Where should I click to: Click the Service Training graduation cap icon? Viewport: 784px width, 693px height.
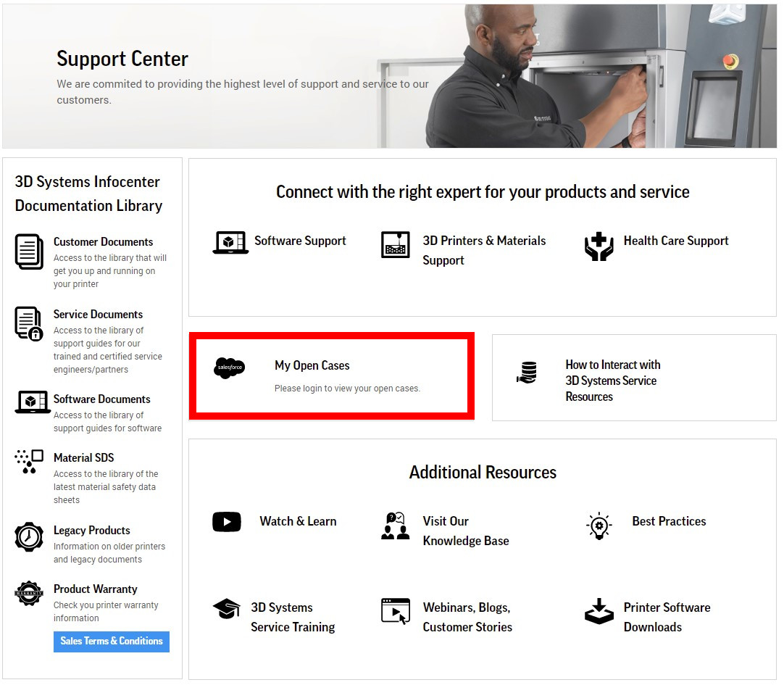(x=227, y=609)
